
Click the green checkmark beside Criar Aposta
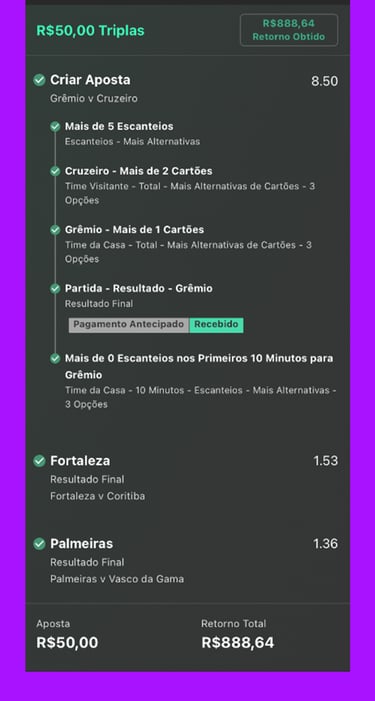[39, 80]
